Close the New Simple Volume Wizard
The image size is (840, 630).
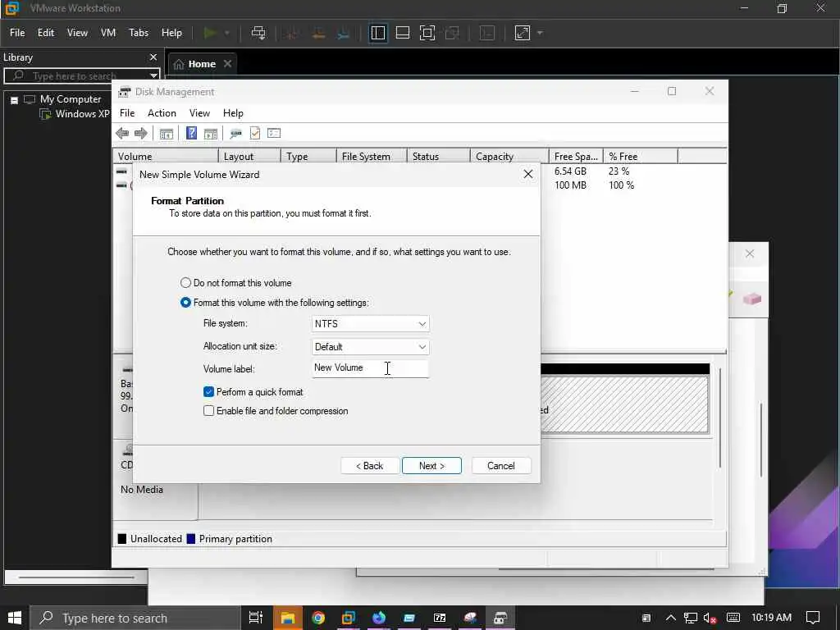click(527, 174)
